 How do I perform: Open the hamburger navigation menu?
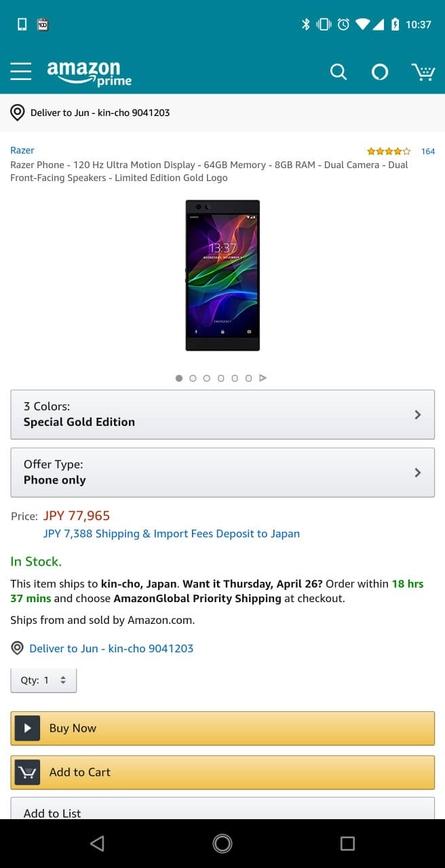click(21, 71)
